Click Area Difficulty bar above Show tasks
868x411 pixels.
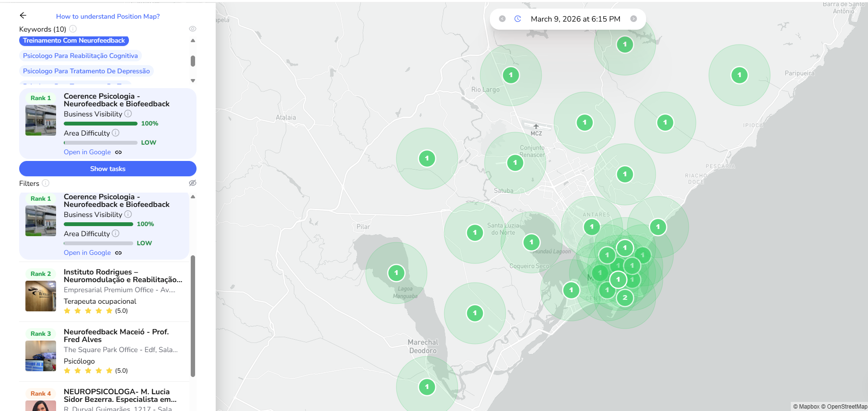click(x=101, y=143)
